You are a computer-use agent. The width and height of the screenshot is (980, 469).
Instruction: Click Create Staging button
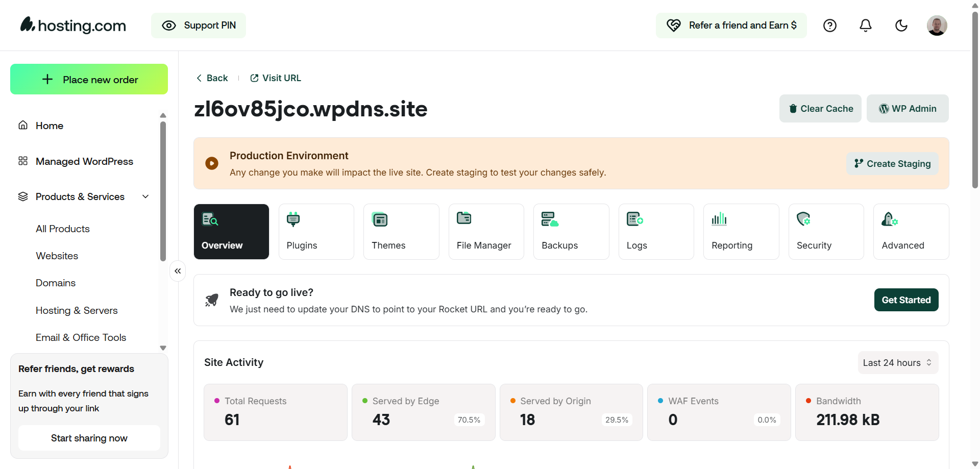pos(892,163)
